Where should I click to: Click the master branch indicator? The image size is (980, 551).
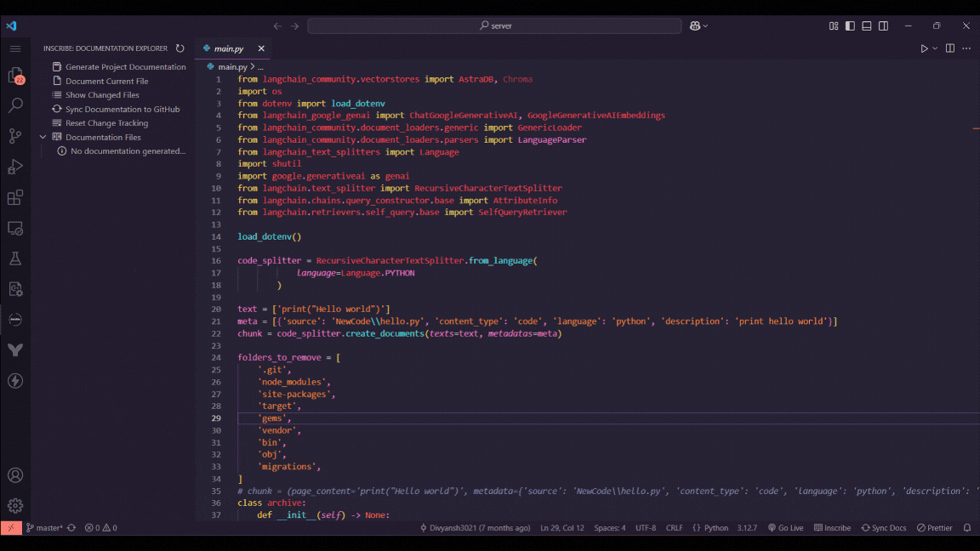coord(44,528)
